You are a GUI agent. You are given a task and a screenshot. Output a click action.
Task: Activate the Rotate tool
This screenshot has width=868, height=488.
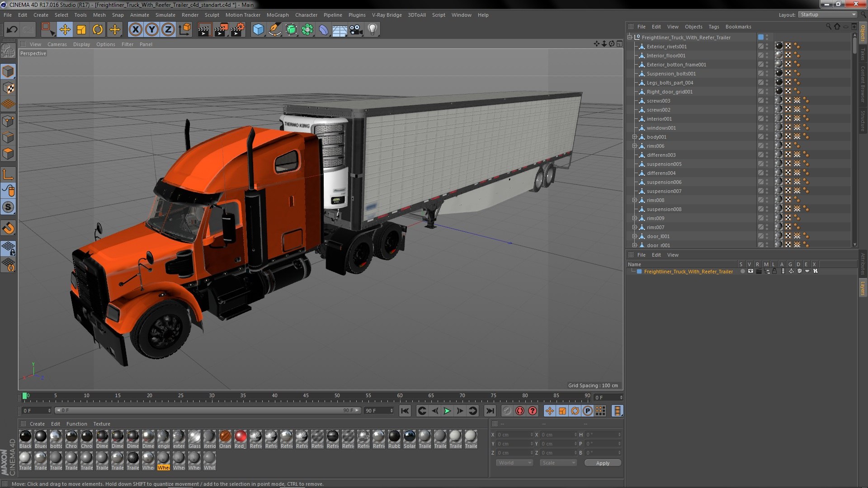click(x=98, y=30)
